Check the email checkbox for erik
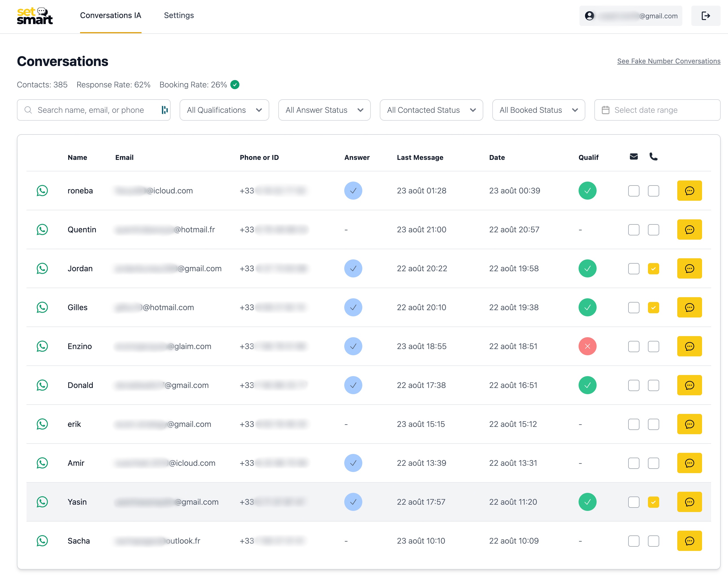 [x=634, y=424]
